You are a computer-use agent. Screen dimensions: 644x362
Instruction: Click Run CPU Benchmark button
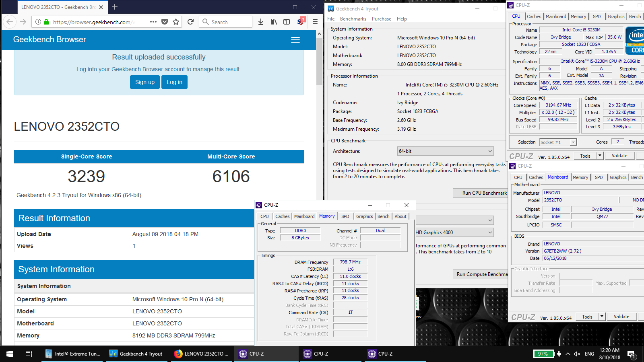click(480, 193)
